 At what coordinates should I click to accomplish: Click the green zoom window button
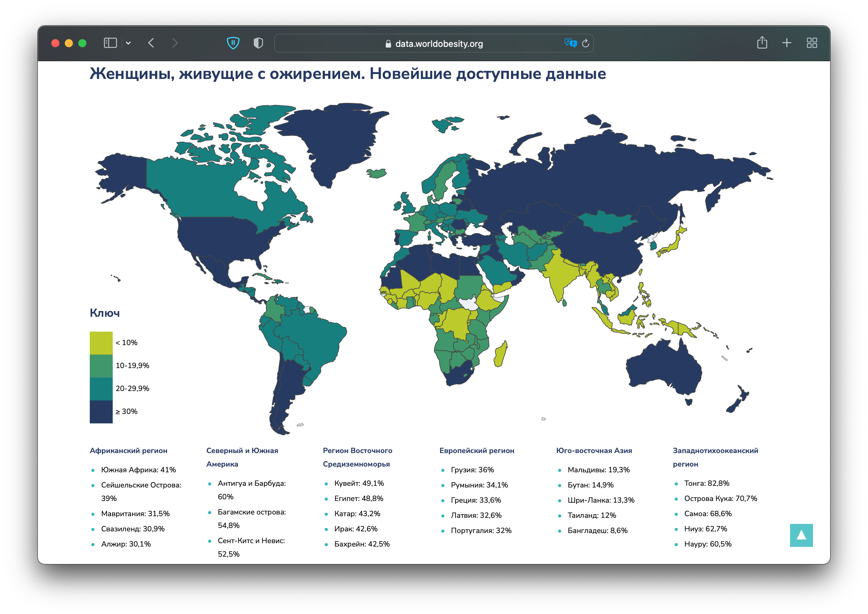click(x=82, y=43)
